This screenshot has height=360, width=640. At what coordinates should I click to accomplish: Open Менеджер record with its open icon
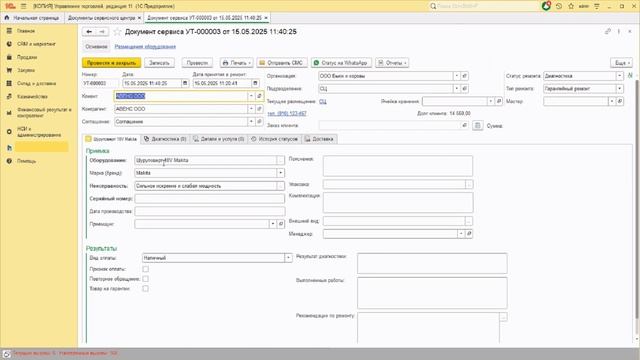(469, 234)
